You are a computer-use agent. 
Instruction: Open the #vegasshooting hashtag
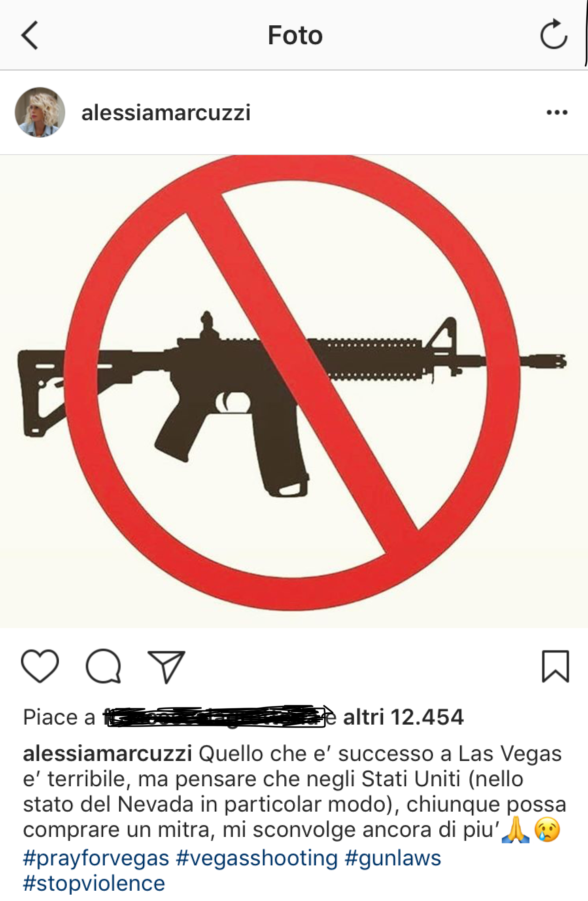click(x=257, y=859)
